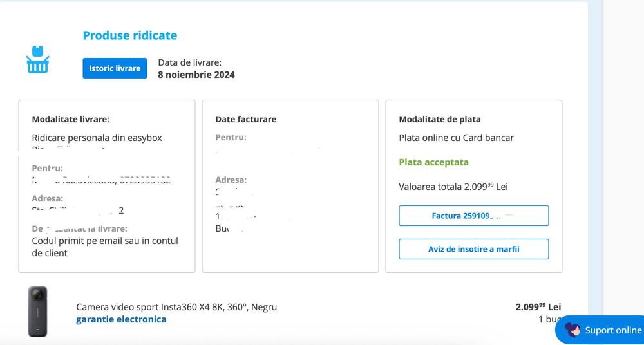Screen dimensions: 644x345
Task: Click the Valoarea totala 2.099 Lei text
Action: (x=453, y=187)
